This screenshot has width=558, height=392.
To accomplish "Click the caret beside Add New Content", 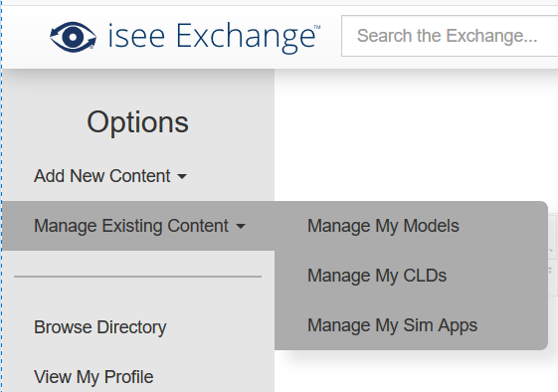I will (x=182, y=176).
